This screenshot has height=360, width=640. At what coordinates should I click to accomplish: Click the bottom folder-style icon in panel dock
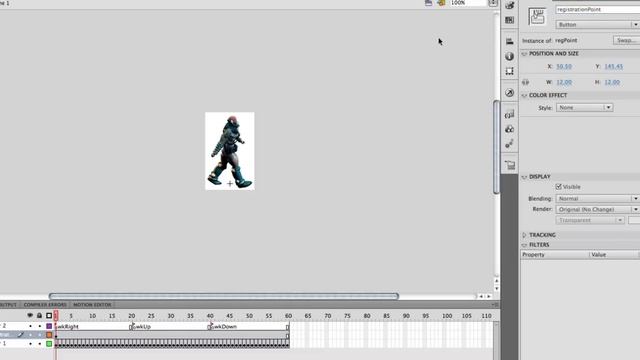[509, 165]
